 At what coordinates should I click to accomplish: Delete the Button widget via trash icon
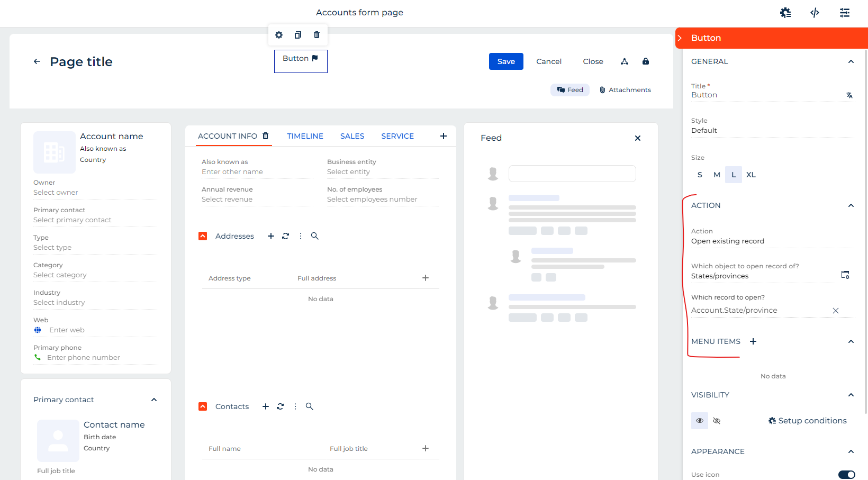tap(316, 35)
